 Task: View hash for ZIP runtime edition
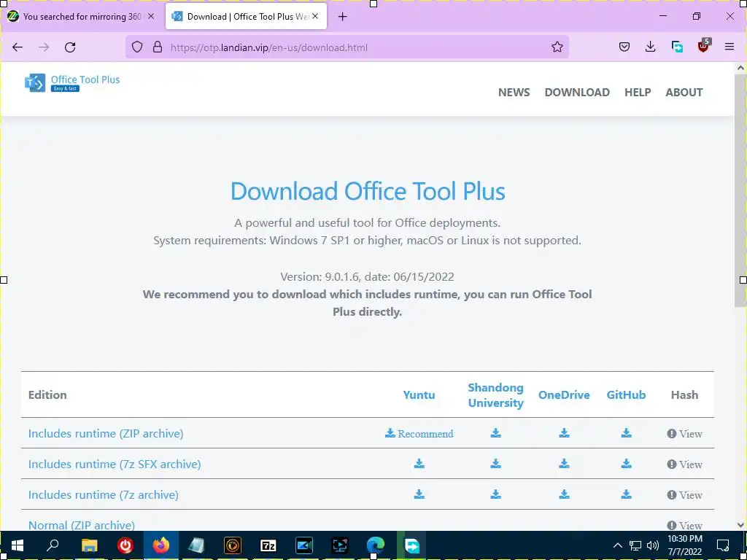click(684, 434)
